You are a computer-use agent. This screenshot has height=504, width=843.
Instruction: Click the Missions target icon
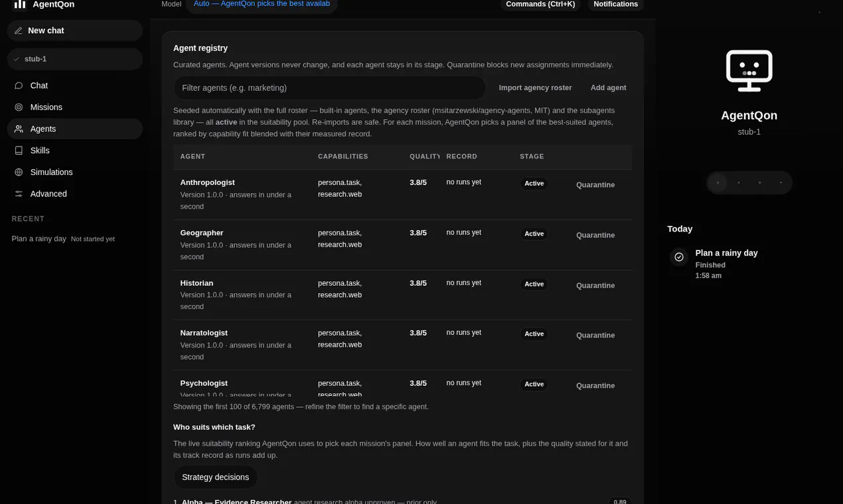coord(19,107)
